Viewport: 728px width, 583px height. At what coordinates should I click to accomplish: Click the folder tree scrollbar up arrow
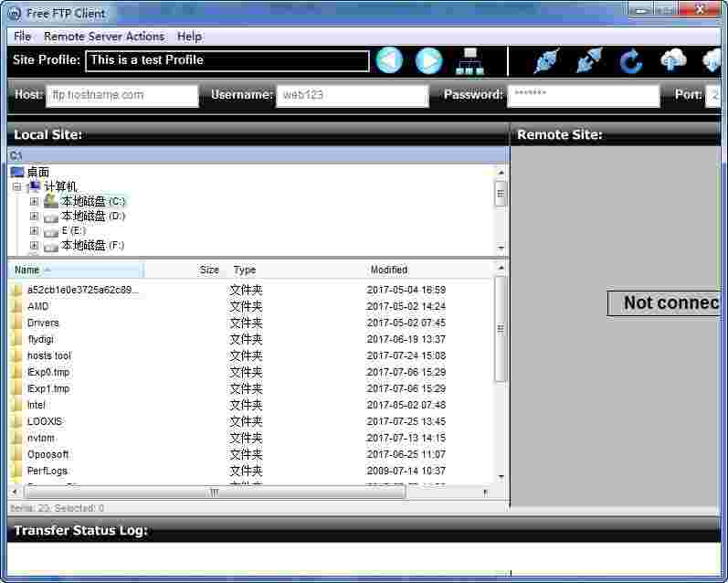501,173
